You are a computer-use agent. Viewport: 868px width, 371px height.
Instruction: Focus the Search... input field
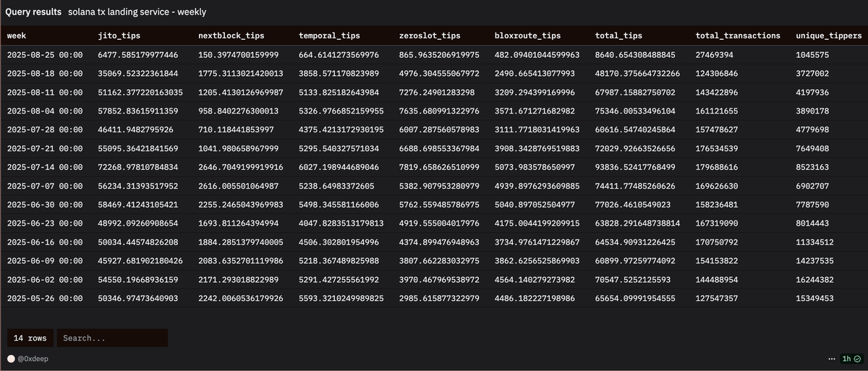pyautogui.click(x=112, y=338)
